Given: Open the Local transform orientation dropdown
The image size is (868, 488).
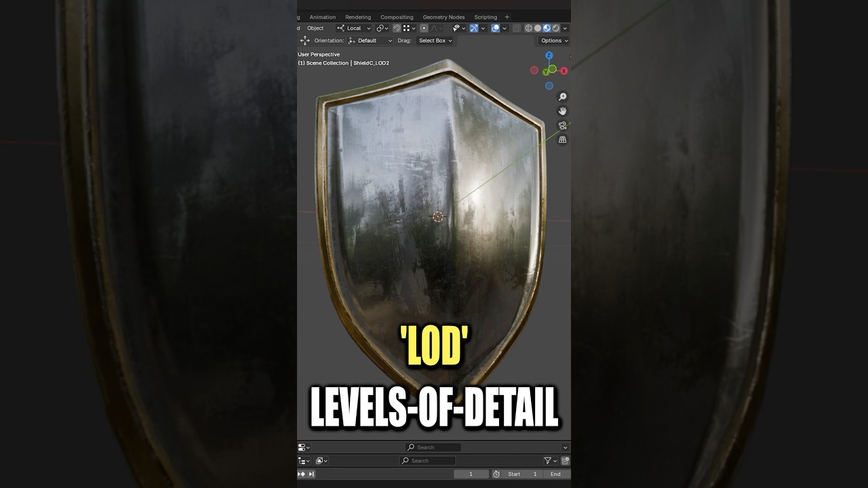Looking at the screenshot, I should [354, 28].
